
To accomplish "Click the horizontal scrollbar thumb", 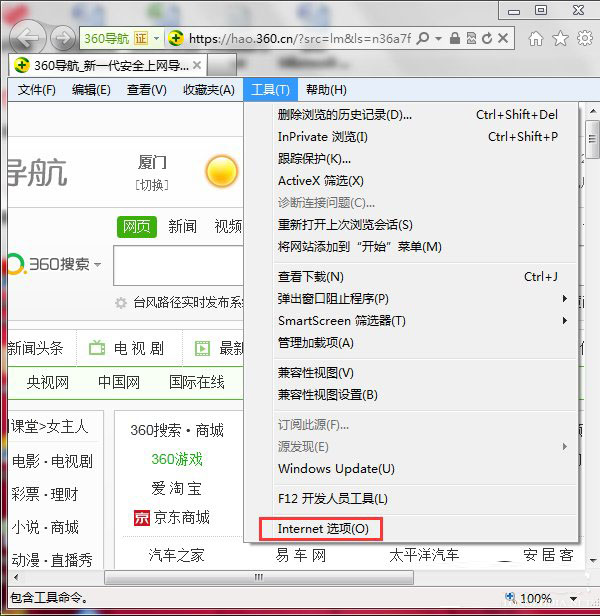I will pyautogui.click(x=259, y=578).
